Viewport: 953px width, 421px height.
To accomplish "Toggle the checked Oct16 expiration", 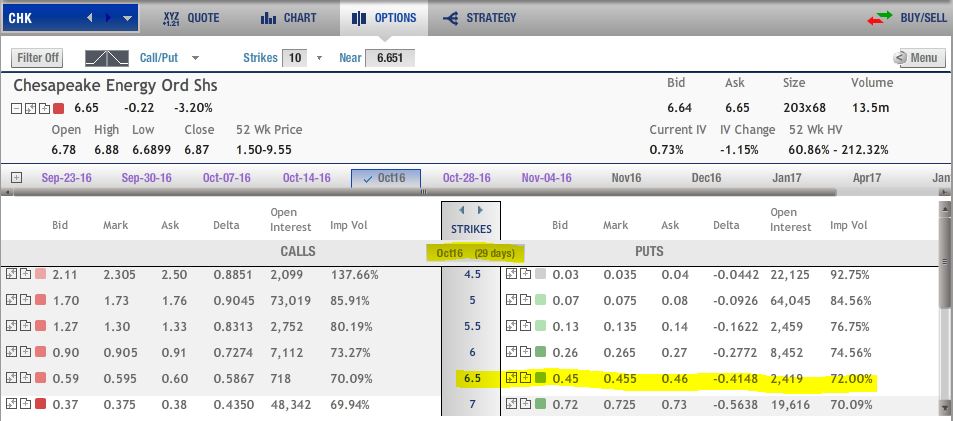I will 386,179.
